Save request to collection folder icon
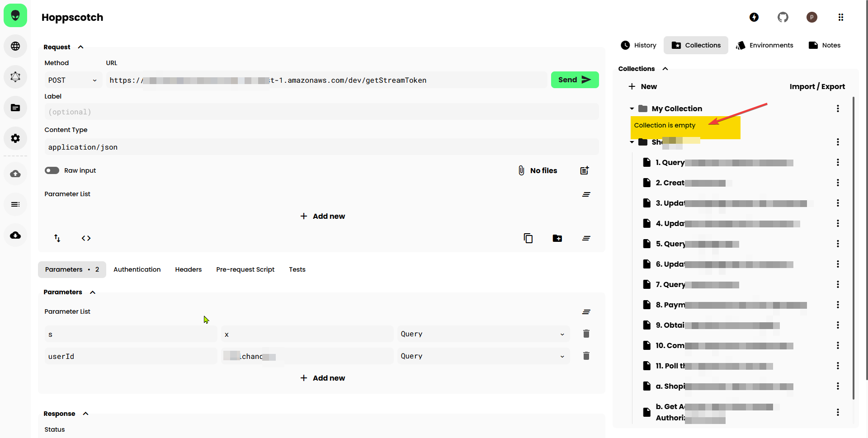The width and height of the screenshot is (868, 438). pyautogui.click(x=557, y=238)
